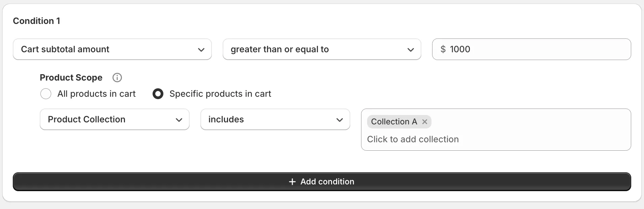The image size is (644, 209).
Task: Click the chevron on Product Collection dropdown
Action: [179, 119]
